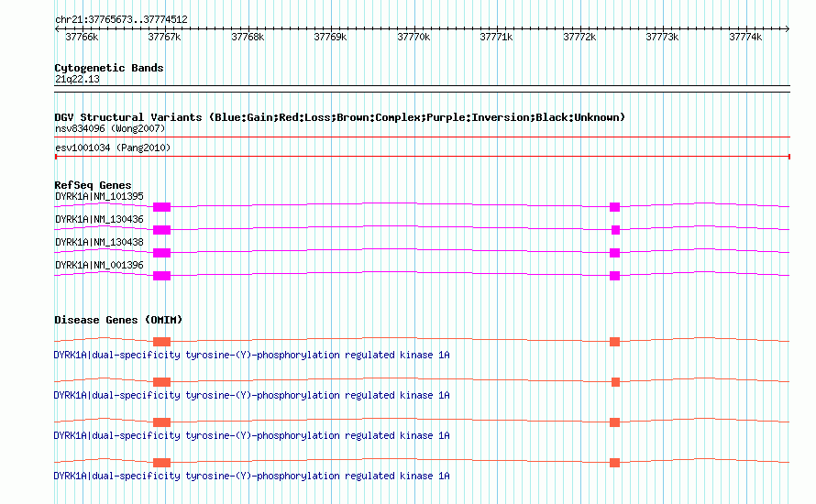This screenshot has height=504, width=816.
Task: Open the DYRK1A|NM_001396 transcript label
Action: (99, 265)
